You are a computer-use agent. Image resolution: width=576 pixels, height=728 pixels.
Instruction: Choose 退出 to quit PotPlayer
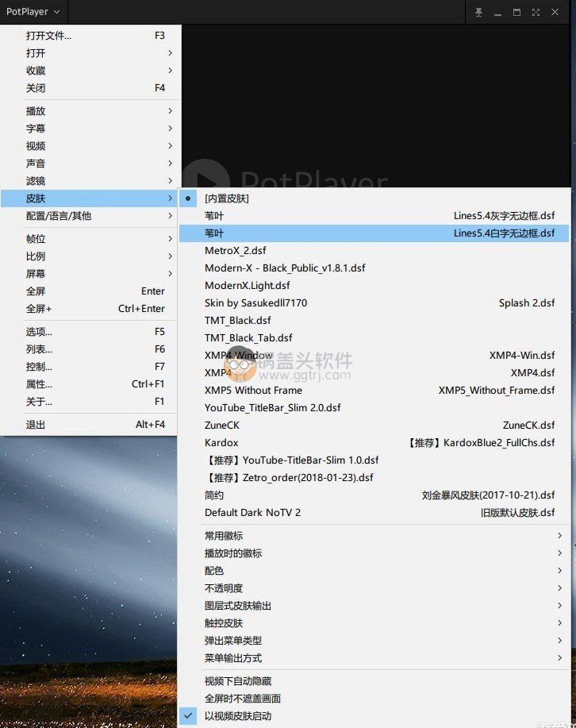[90, 425]
